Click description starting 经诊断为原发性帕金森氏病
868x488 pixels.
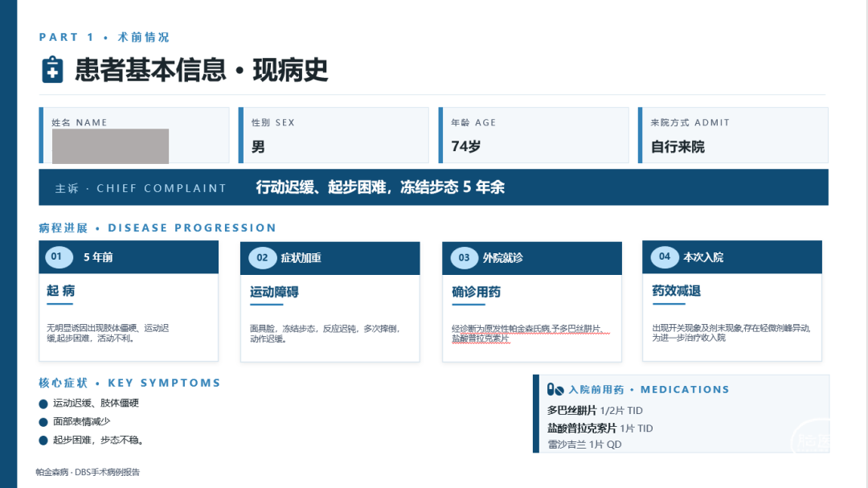[x=531, y=334]
